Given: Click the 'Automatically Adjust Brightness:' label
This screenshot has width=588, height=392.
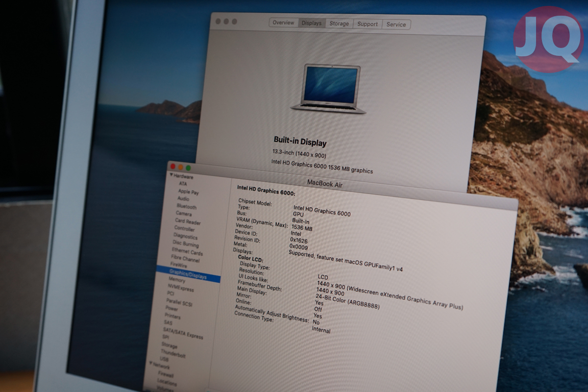Looking at the screenshot, I should (272, 313).
